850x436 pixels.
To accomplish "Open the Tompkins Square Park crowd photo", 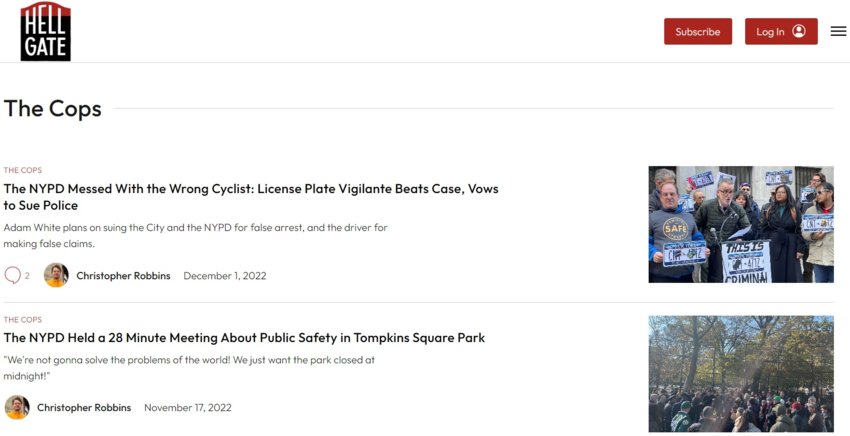I will click(741, 374).
